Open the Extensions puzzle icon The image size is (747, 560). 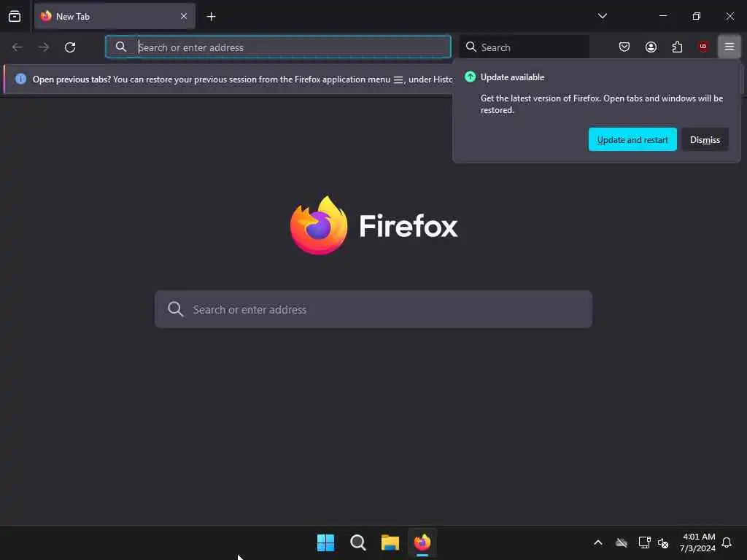677,47
